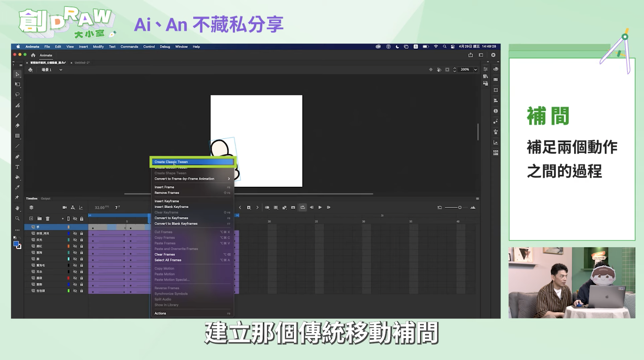
Task: Expand Convert to Frame-by-Frame Animation submenu
Action: 192,179
